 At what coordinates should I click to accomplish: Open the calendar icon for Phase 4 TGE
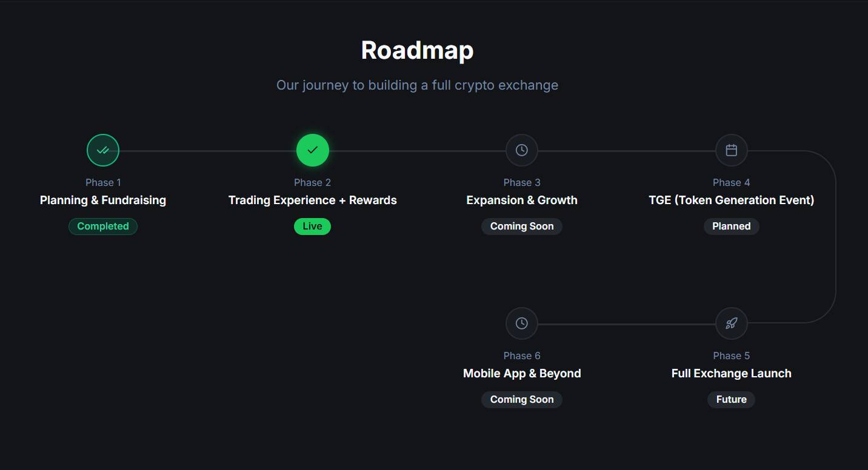click(731, 150)
